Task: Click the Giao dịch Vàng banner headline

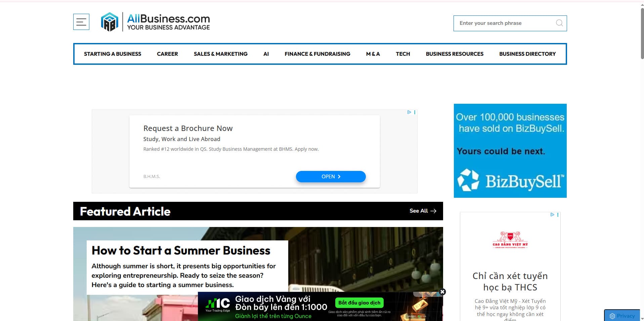Action: coord(281,303)
